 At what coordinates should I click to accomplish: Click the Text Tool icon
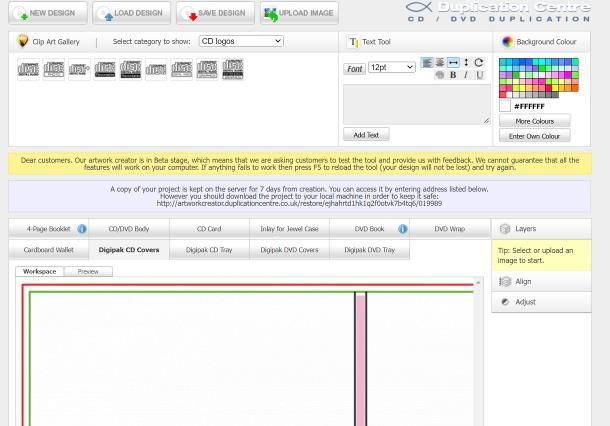(353, 42)
